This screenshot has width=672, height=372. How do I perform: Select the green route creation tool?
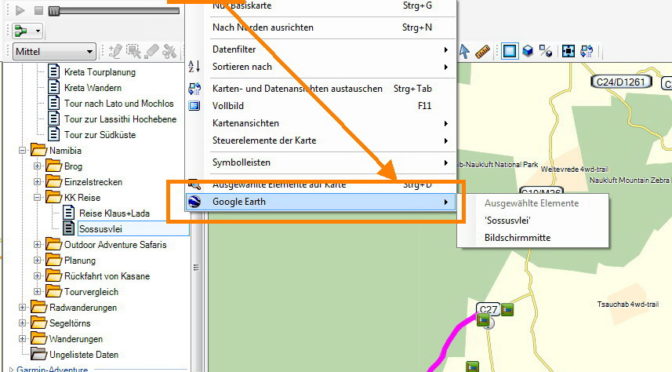click(21, 31)
